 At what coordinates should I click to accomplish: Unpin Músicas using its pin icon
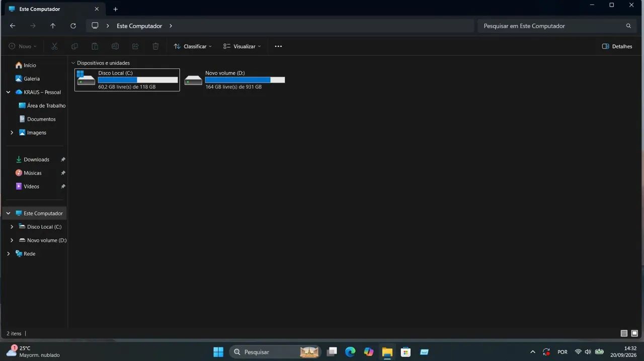(63, 173)
